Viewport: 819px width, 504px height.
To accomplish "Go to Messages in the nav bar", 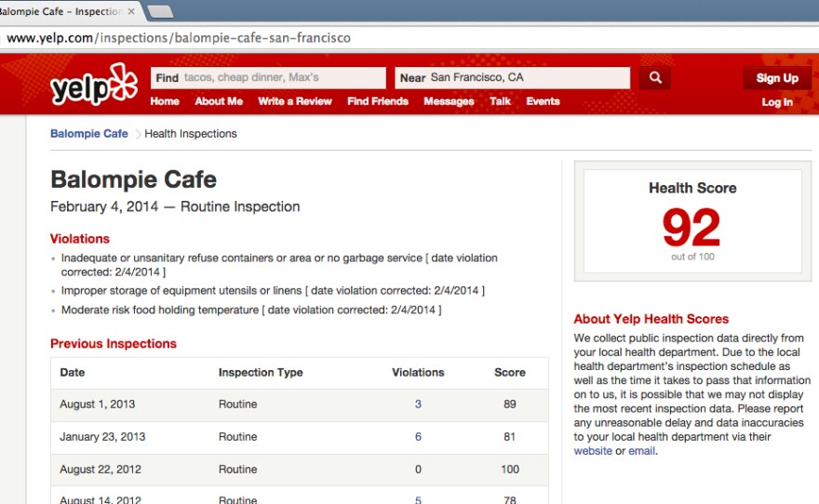I will pos(449,101).
